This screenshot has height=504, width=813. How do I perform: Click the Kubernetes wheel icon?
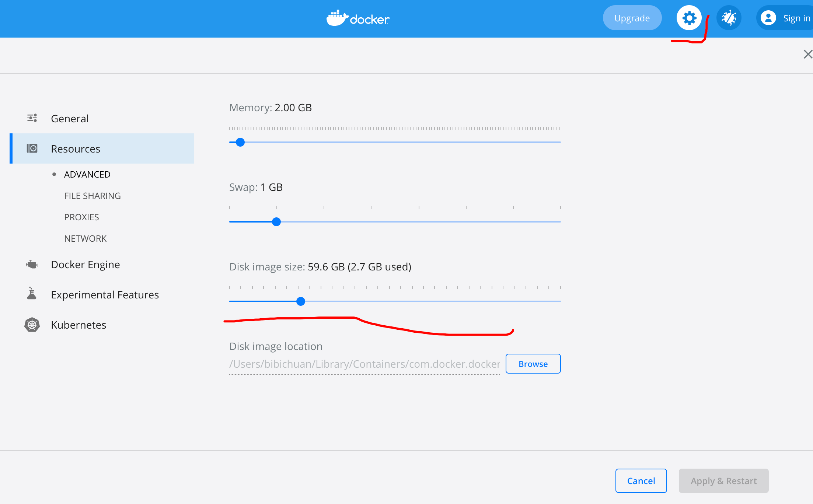(32, 325)
